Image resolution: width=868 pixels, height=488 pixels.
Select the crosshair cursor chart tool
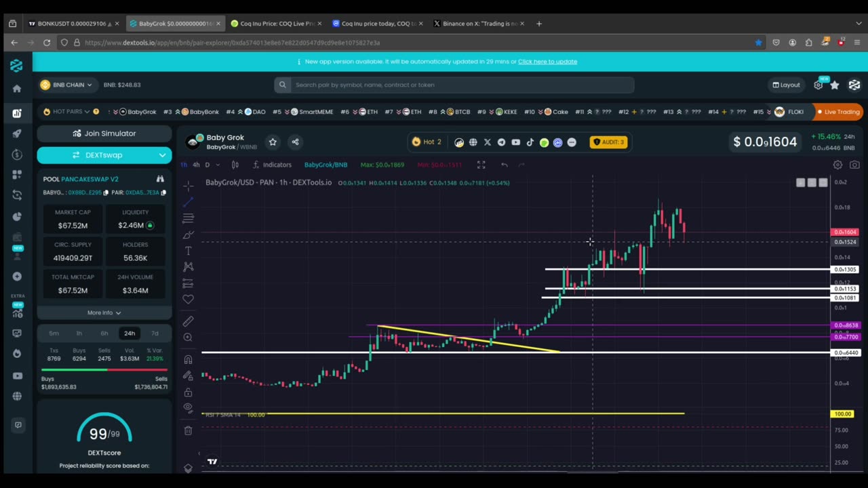click(x=189, y=185)
